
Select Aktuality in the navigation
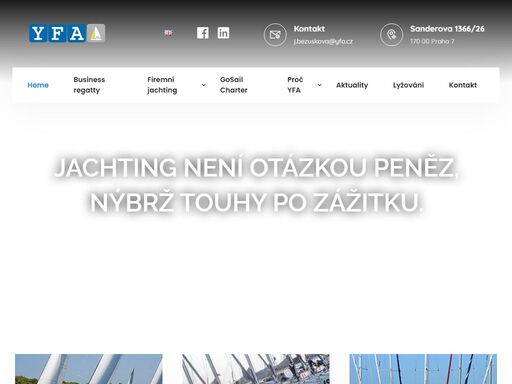click(352, 85)
